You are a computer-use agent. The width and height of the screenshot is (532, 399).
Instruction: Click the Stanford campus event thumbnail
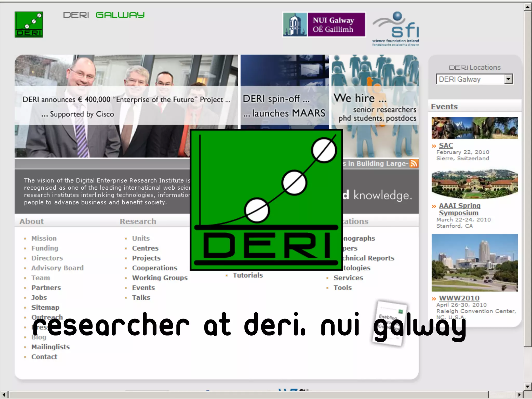475,184
